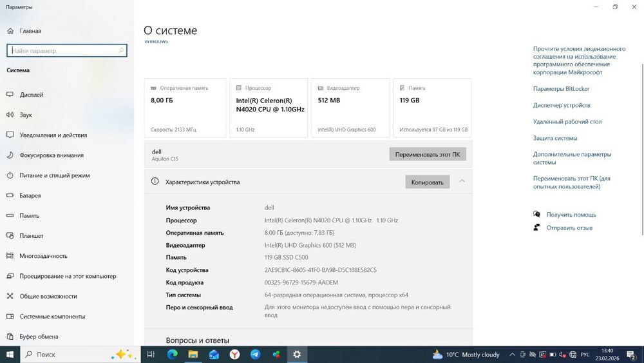
Task: Click the device code value 2AE9CB1C-8605-41F0-BA9B-D5C188E582C5
Action: click(320, 270)
